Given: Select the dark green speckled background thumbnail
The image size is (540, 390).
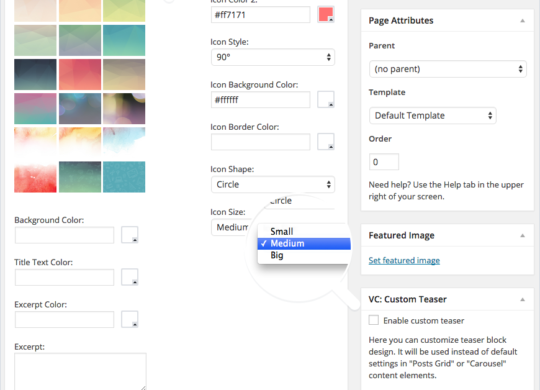Looking at the screenshot, I should [x=80, y=177].
